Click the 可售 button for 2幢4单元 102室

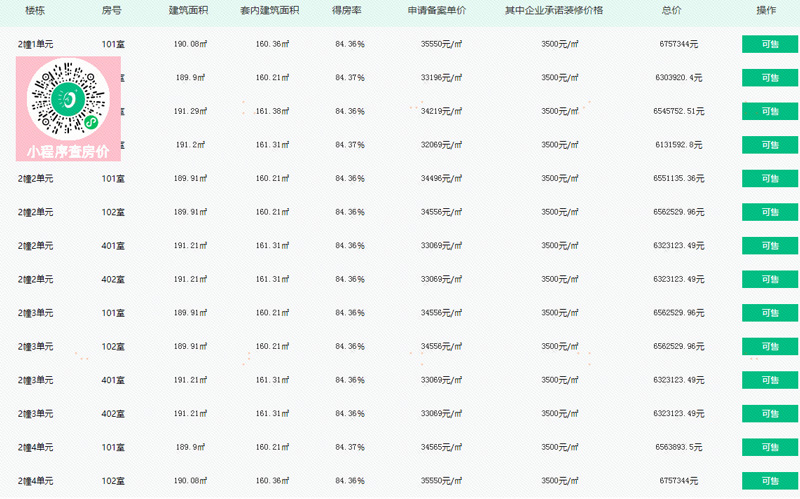point(770,481)
